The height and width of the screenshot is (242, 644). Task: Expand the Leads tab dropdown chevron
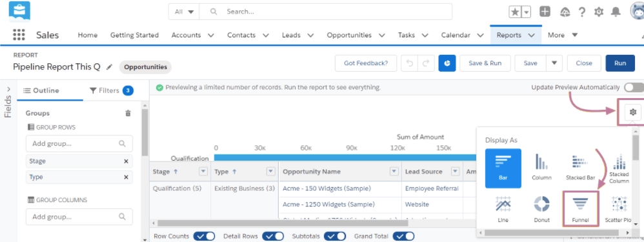pos(310,35)
